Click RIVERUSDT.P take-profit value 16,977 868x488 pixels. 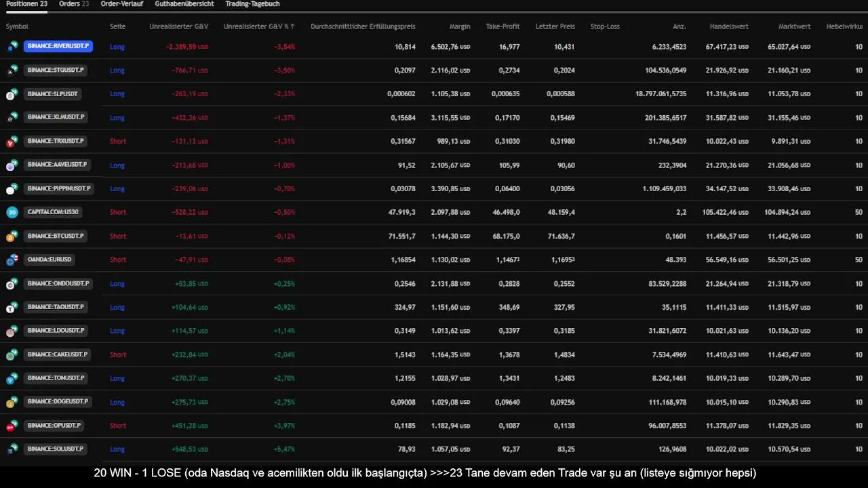click(x=509, y=47)
